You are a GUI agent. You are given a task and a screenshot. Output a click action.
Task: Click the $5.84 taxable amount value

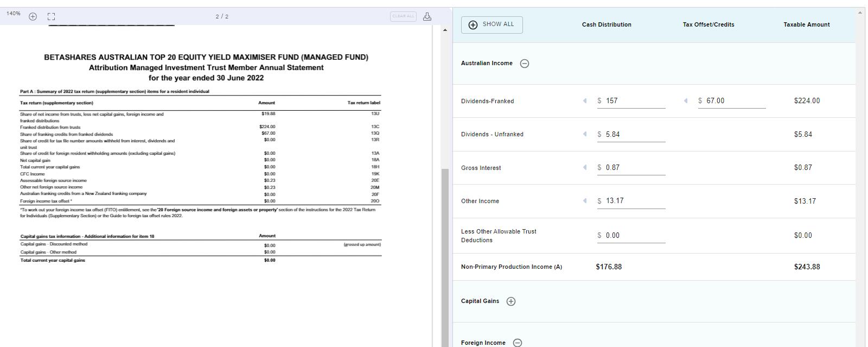803,135
